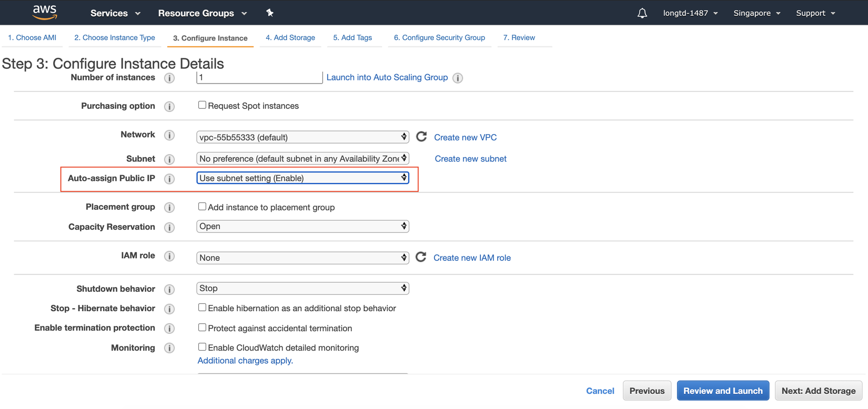This screenshot has height=409, width=868.
Task: Click the pin shortcut icon in header
Action: 270,13
